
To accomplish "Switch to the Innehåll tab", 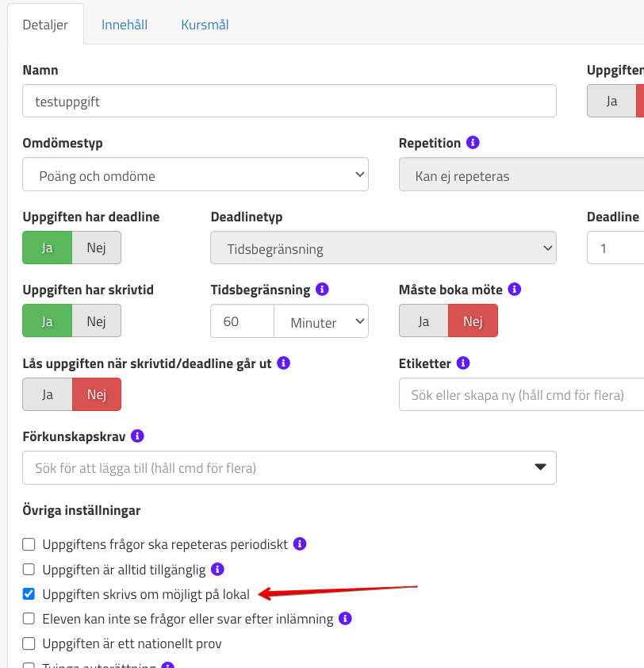I will coord(125,25).
